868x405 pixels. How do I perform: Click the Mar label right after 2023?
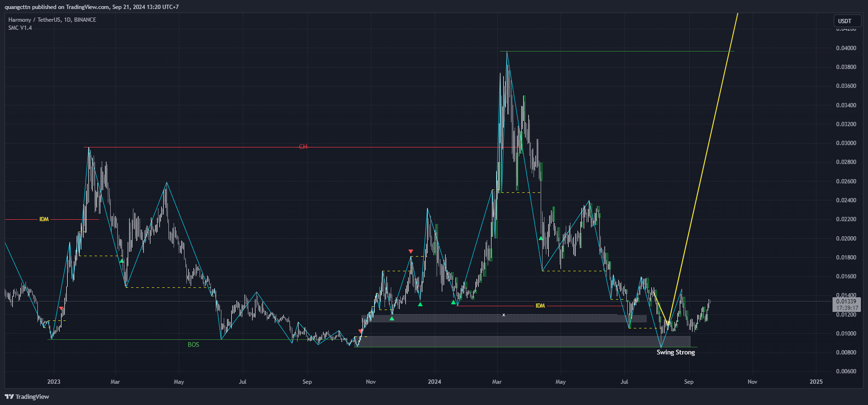tap(115, 382)
